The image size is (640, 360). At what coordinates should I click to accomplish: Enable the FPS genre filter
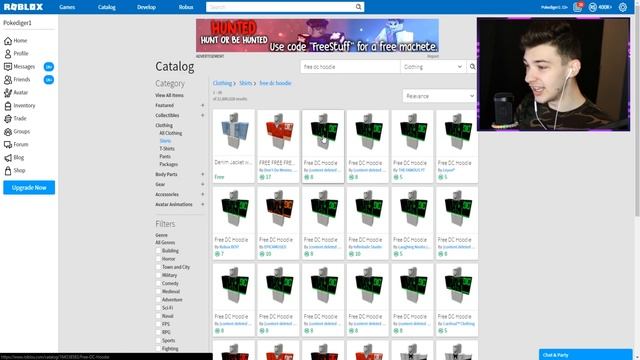point(158,324)
